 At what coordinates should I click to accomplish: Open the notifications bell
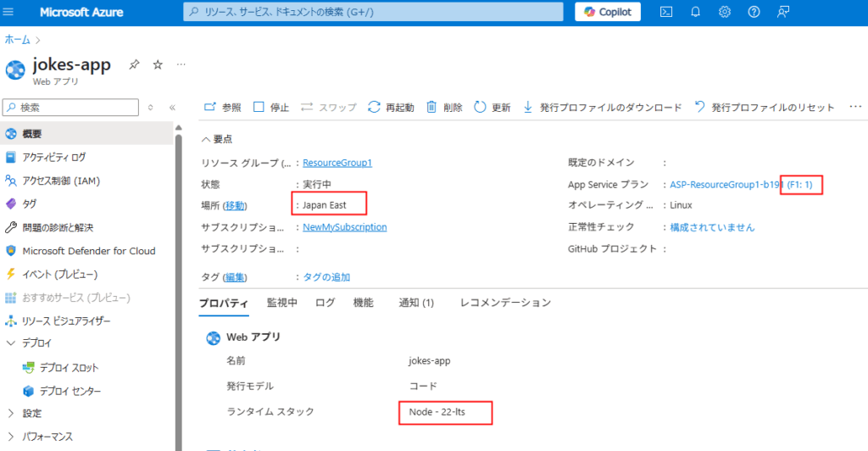(x=695, y=12)
